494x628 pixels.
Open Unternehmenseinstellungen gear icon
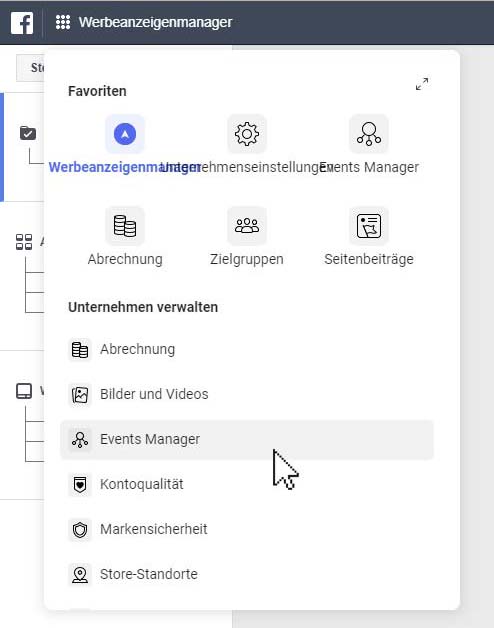click(247, 134)
